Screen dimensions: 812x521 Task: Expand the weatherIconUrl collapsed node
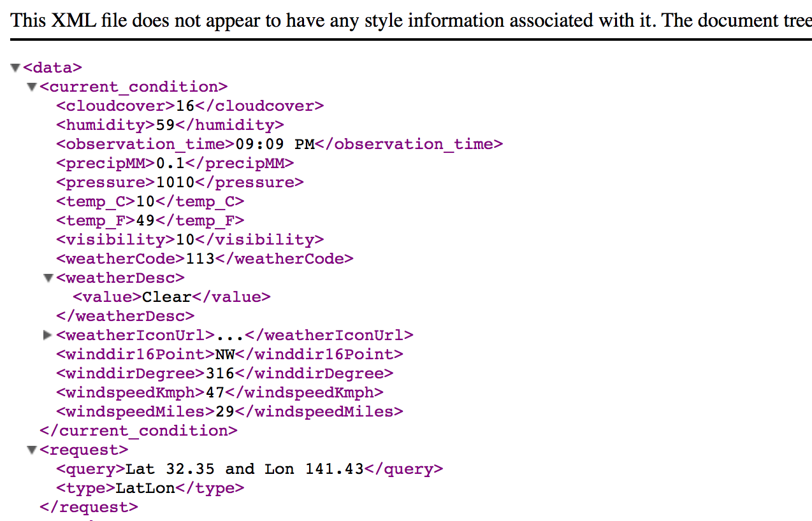(48, 335)
